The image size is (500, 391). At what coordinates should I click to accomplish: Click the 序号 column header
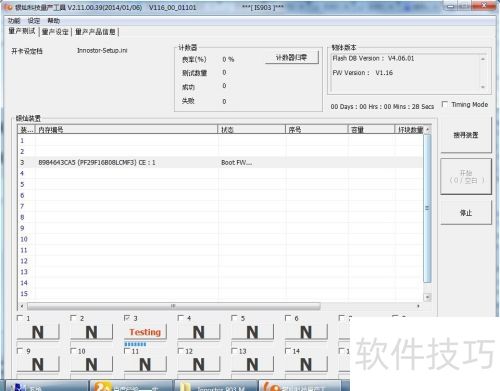coord(317,130)
